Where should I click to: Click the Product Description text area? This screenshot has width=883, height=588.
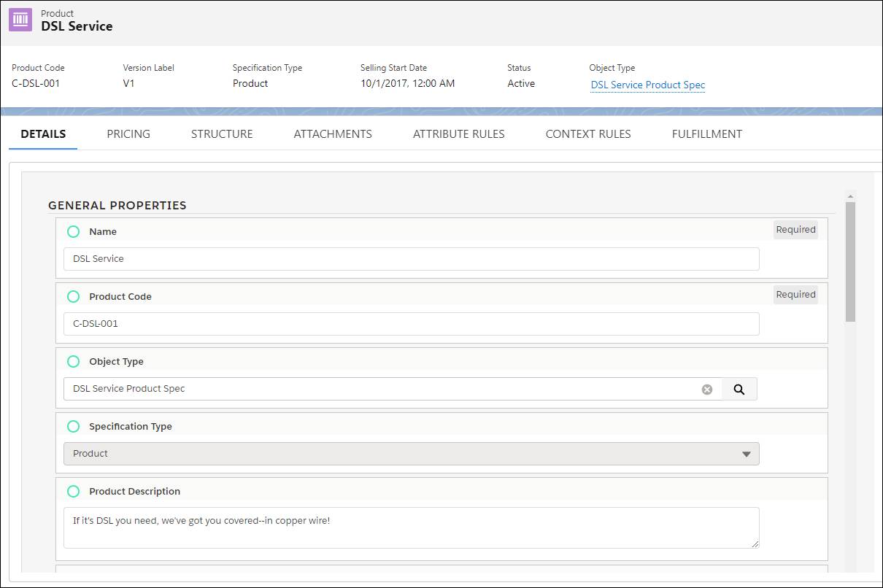412,527
